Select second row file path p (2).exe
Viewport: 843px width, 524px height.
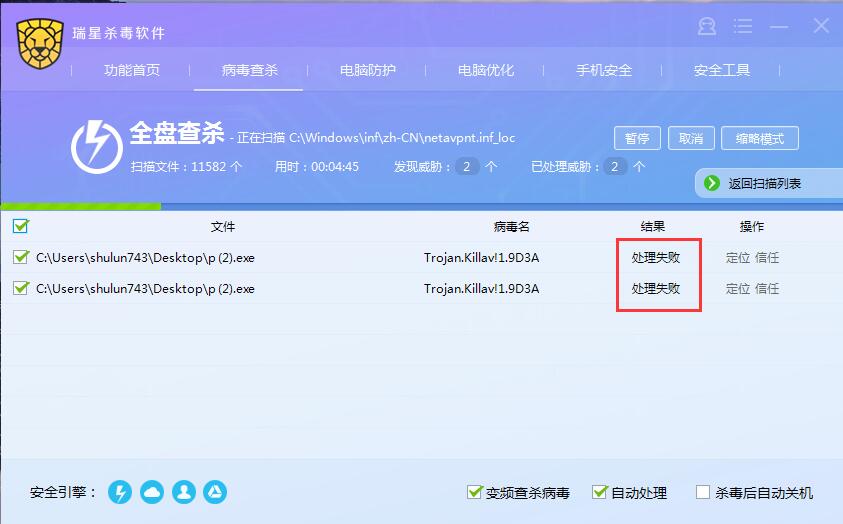tap(145, 289)
